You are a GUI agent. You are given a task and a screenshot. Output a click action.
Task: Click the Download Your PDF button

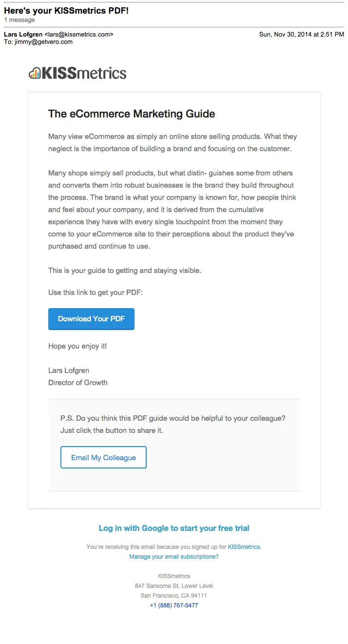click(x=91, y=319)
